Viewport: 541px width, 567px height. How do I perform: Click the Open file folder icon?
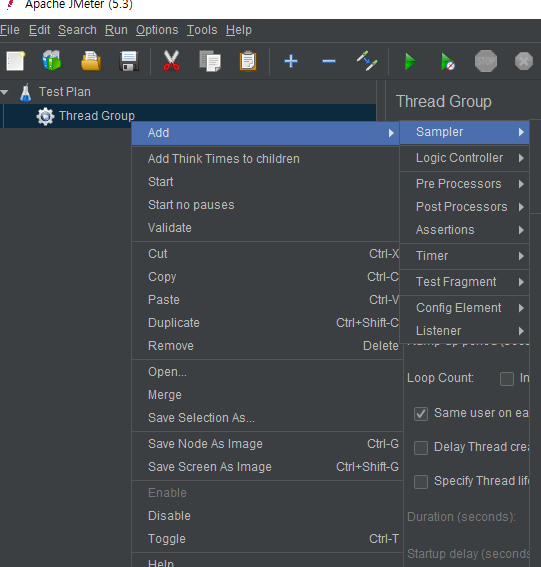pos(91,61)
